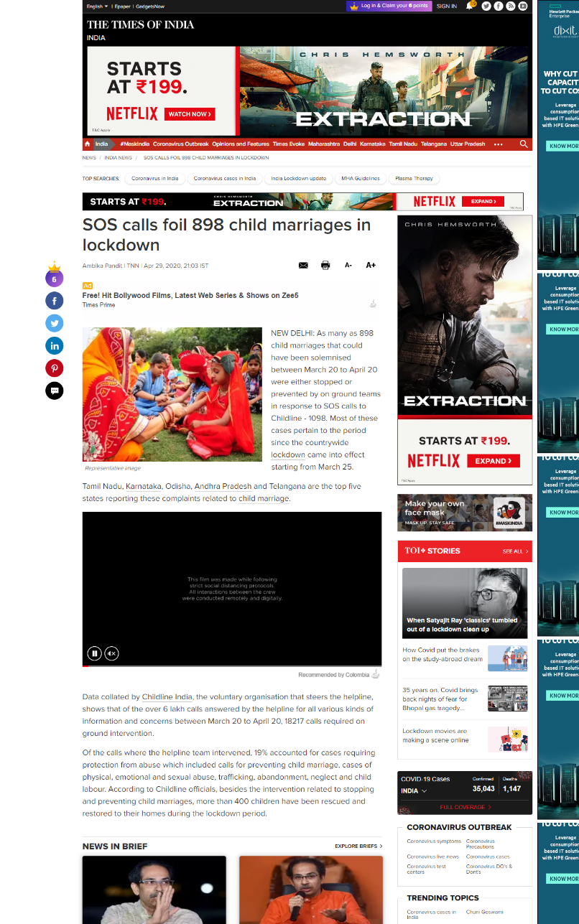Expand the Netflix banner above the headline
This screenshot has height=924, width=579.
(x=483, y=202)
